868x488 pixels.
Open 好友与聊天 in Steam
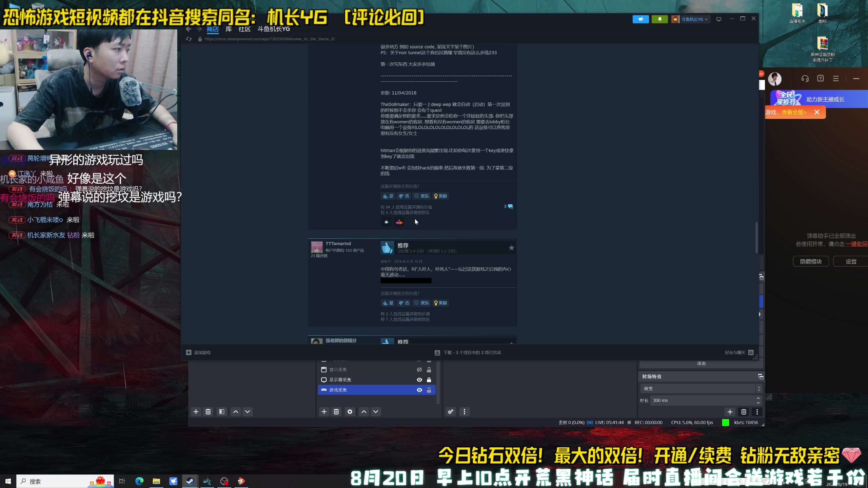click(739, 352)
